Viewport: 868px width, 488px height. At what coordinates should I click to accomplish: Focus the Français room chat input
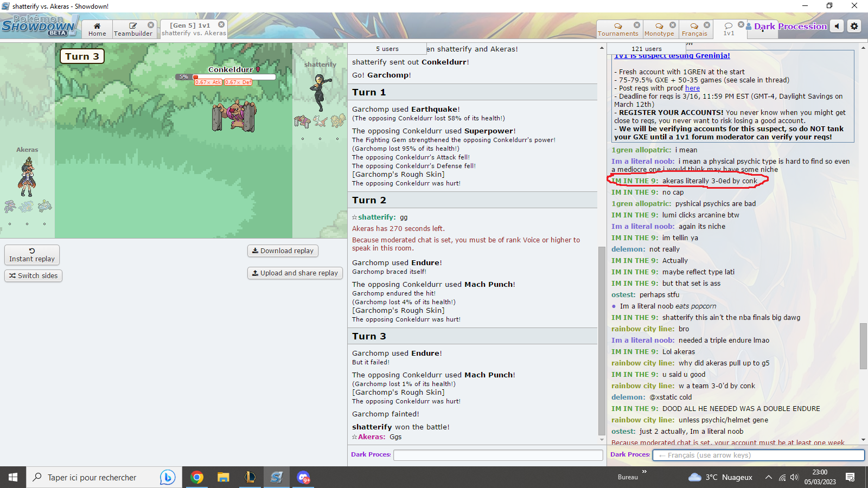(758, 455)
